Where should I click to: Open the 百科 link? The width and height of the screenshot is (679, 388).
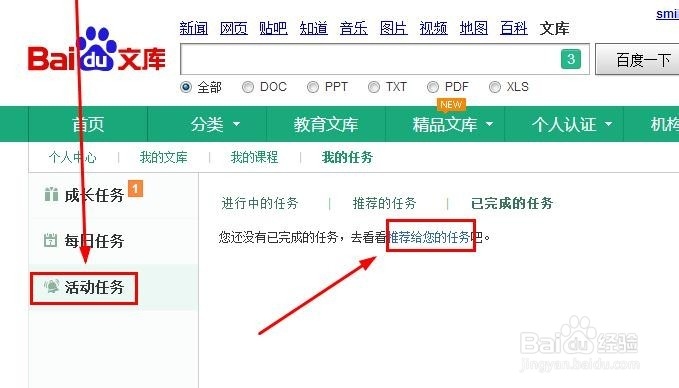(514, 29)
